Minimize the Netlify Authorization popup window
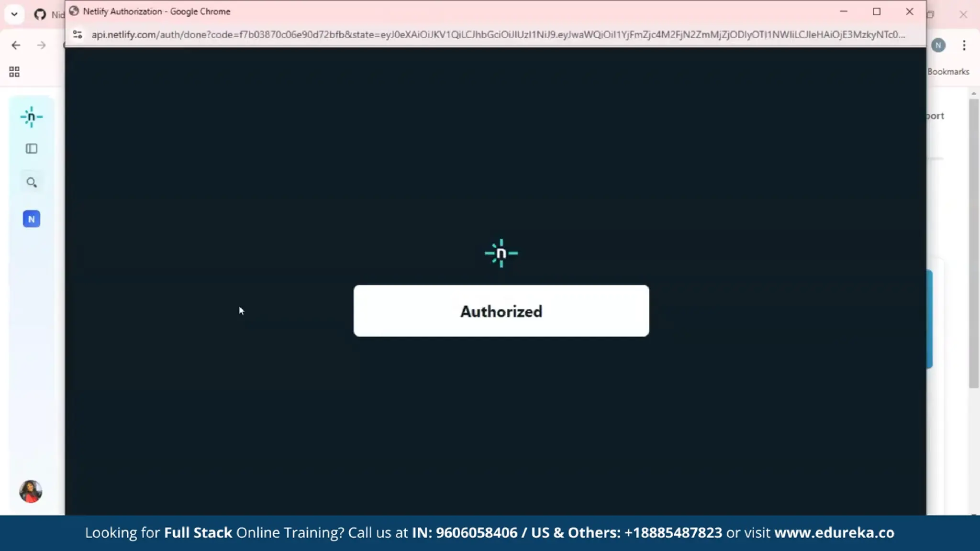The height and width of the screenshot is (551, 980). tap(844, 11)
